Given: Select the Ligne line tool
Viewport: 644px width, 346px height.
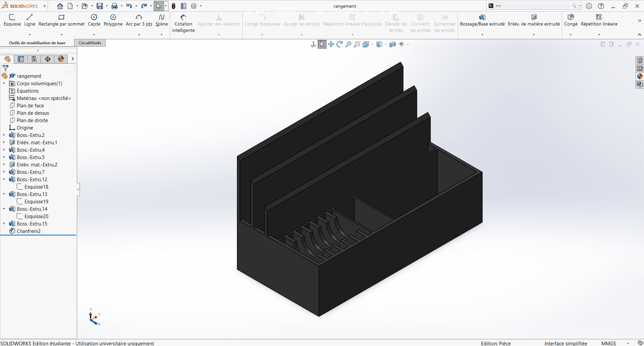Looking at the screenshot, I should tap(30, 20).
